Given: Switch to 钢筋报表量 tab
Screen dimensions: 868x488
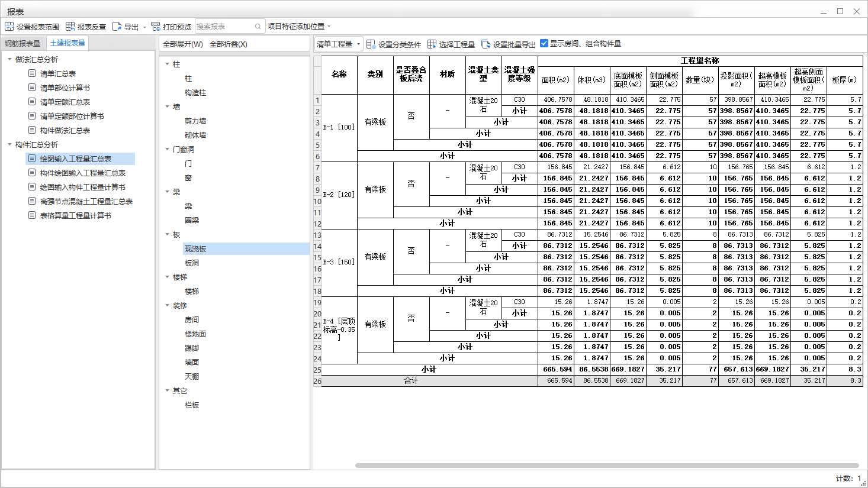Looking at the screenshot, I should tap(22, 43).
